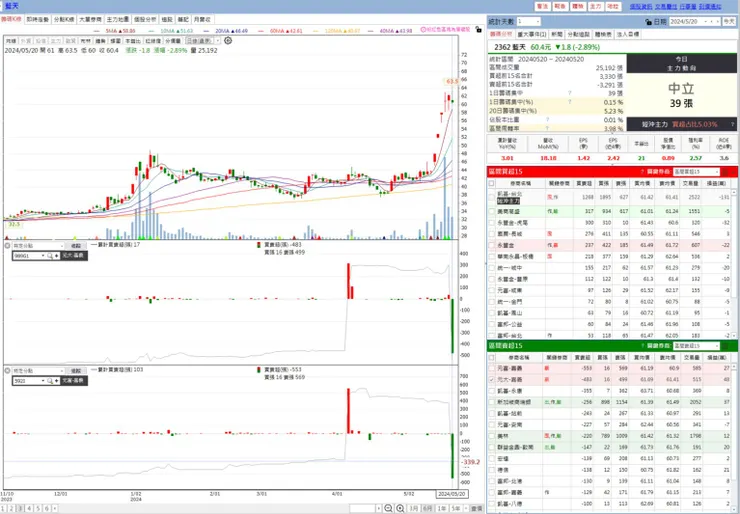Tick the checkbox for 新加坡商瑞銀 row
Viewport: 740px width, 514px height.
(492, 402)
